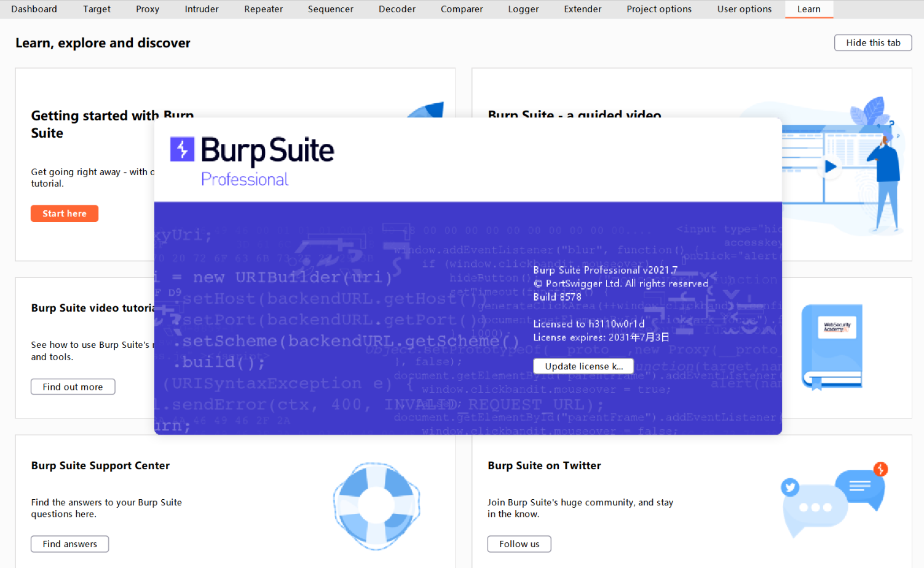Click the video play button icon
This screenshot has width=924, height=568.
pos(831,166)
